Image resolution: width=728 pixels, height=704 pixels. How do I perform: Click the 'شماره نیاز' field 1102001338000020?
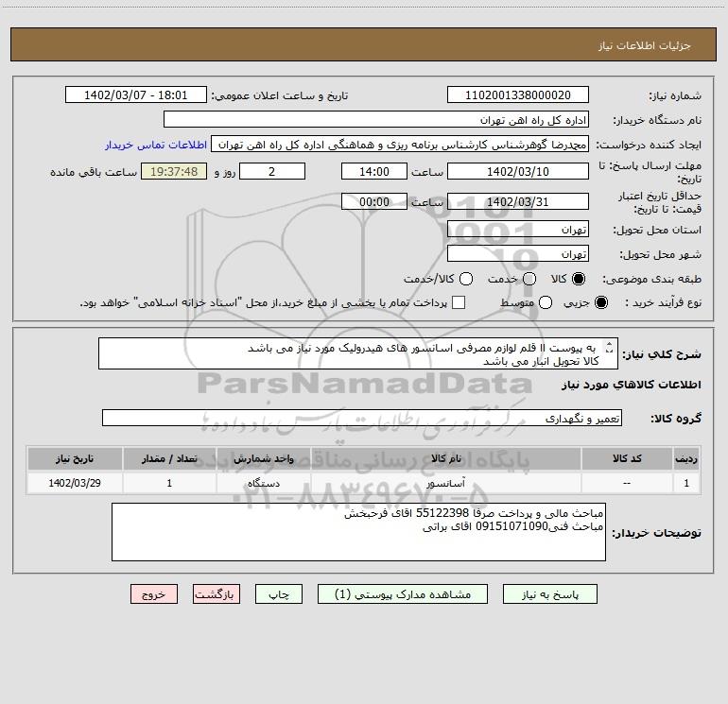click(x=518, y=94)
